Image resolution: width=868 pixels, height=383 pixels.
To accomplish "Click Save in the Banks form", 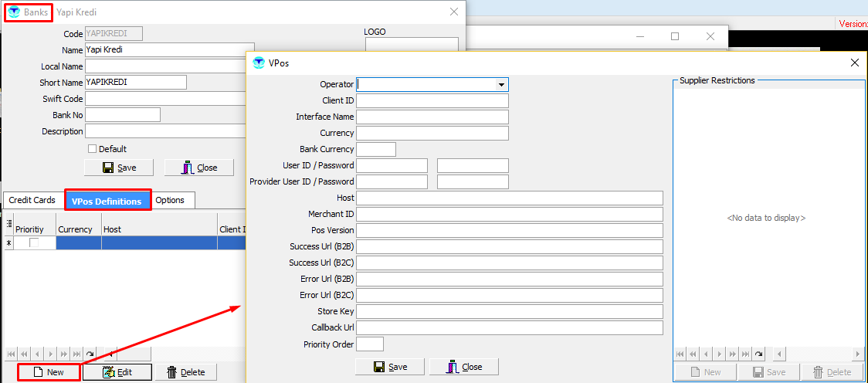I will click(x=118, y=168).
